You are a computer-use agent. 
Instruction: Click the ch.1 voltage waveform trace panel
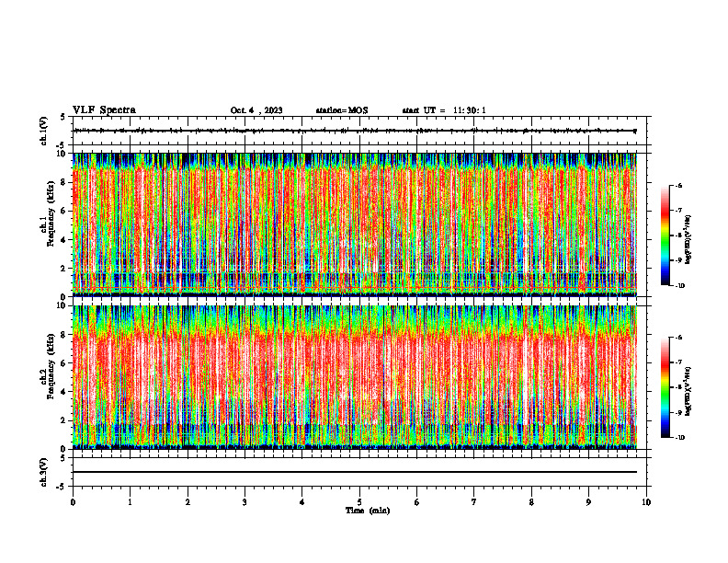coord(359,131)
